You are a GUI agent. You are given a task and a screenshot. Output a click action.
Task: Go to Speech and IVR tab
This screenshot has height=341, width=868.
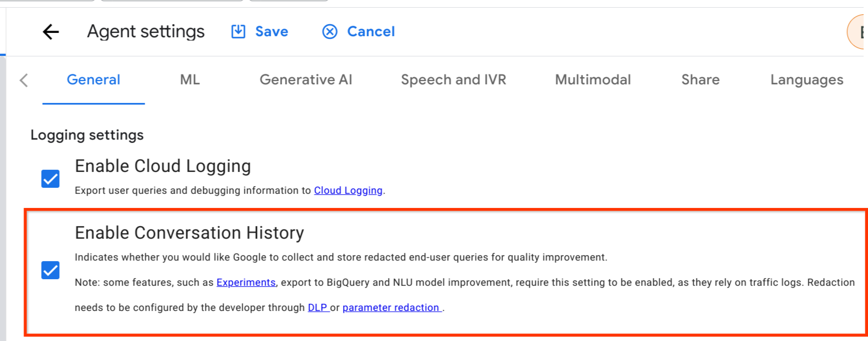(453, 80)
